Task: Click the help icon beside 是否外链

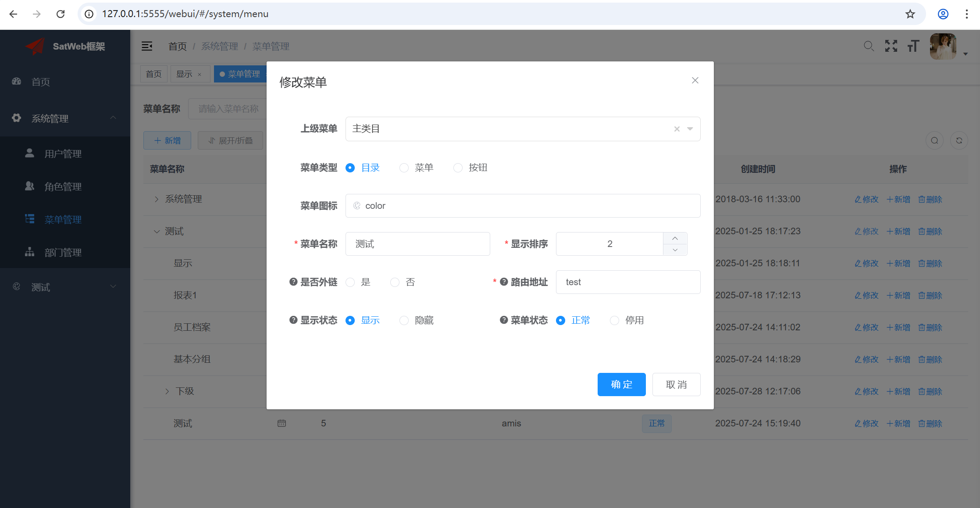Action: coord(293,282)
